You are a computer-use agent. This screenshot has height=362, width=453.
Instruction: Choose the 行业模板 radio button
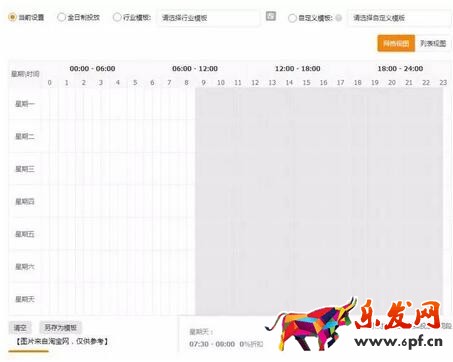117,17
